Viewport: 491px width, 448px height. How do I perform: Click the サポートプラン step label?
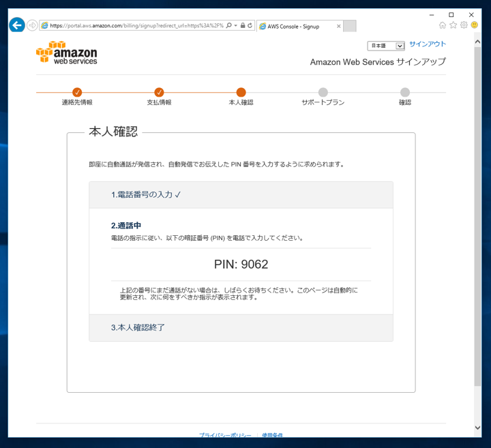323,102
